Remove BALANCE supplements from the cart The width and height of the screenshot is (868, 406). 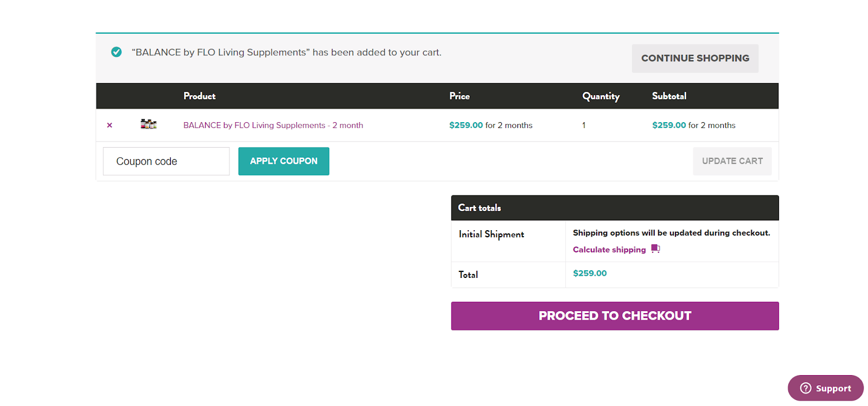tap(110, 125)
